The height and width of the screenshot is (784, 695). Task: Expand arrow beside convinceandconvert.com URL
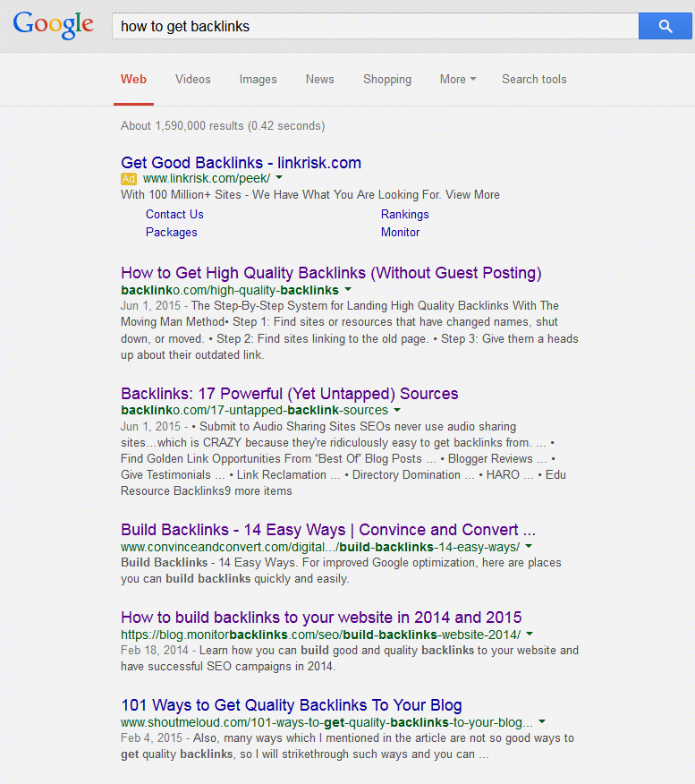[529, 546]
